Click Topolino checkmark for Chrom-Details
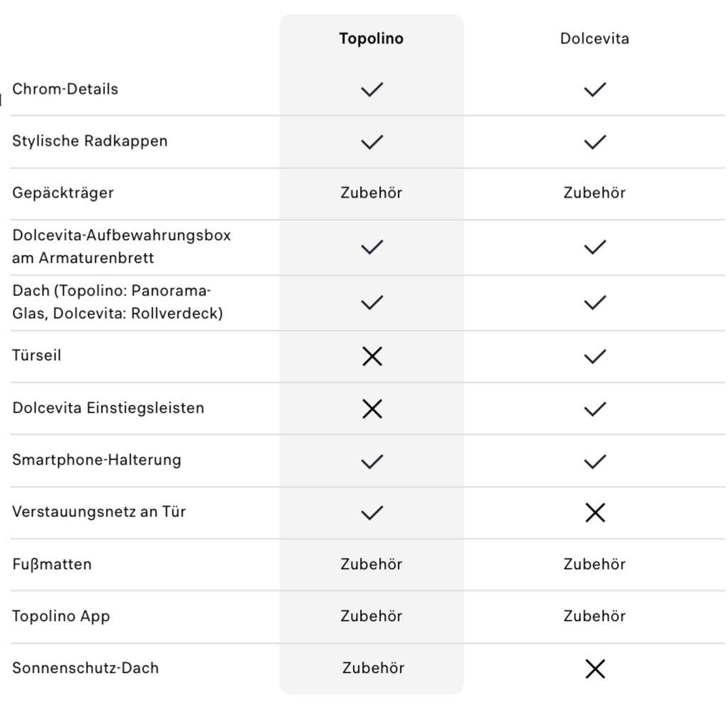This screenshot has width=728, height=722. point(371,90)
